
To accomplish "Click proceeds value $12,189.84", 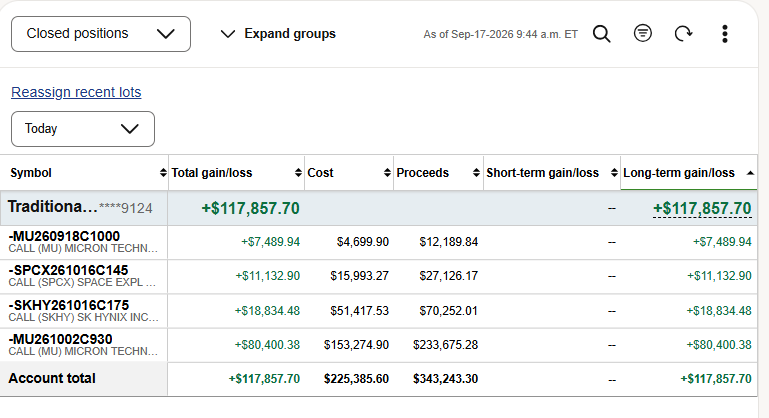I will point(449,242).
